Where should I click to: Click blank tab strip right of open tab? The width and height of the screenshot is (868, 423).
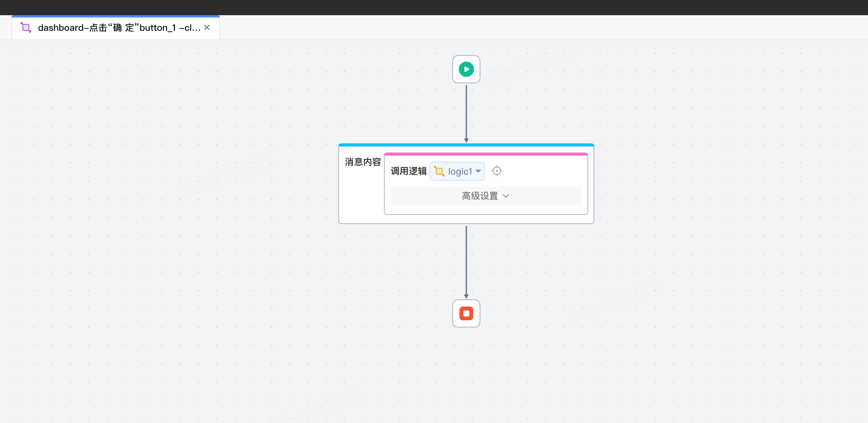click(533, 28)
